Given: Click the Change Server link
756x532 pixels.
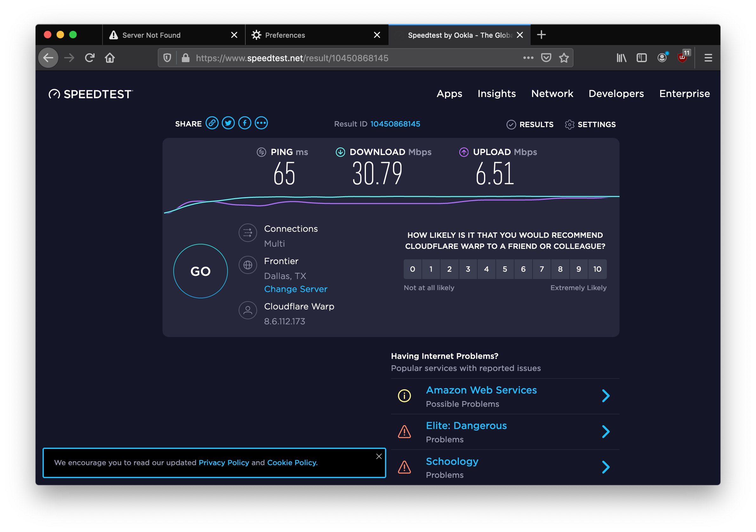Looking at the screenshot, I should point(296,289).
